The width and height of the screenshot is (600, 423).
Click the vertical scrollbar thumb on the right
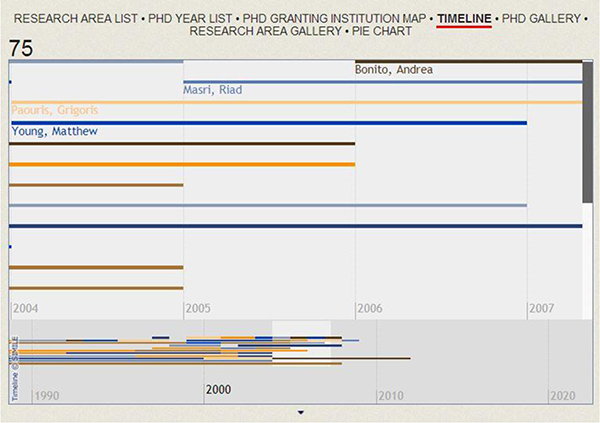click(x=588, y=130)
